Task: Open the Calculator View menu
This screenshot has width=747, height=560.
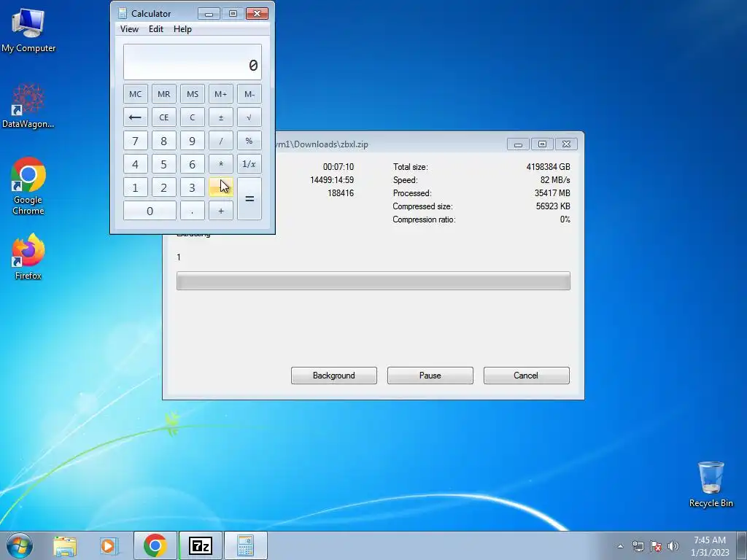Action: tap(129, 29)
